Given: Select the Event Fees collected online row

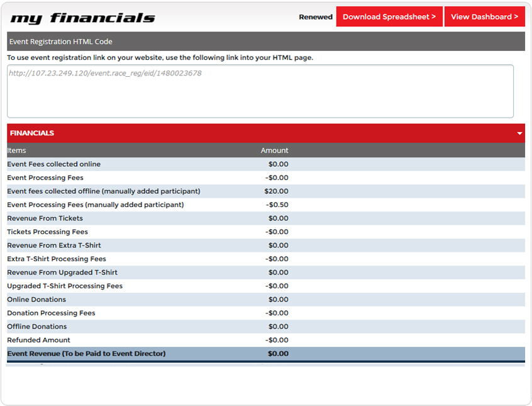Looking at the screenshot, I should point(54,164).
